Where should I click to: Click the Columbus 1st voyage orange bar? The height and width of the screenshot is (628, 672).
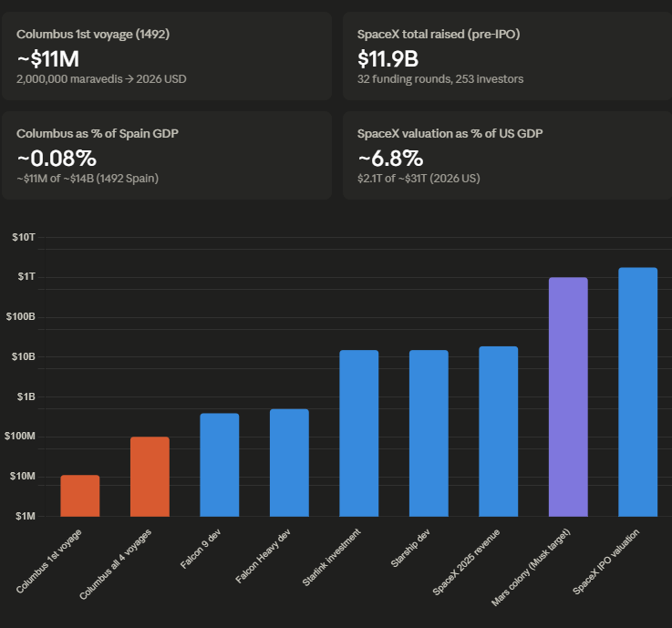point(80,496)
